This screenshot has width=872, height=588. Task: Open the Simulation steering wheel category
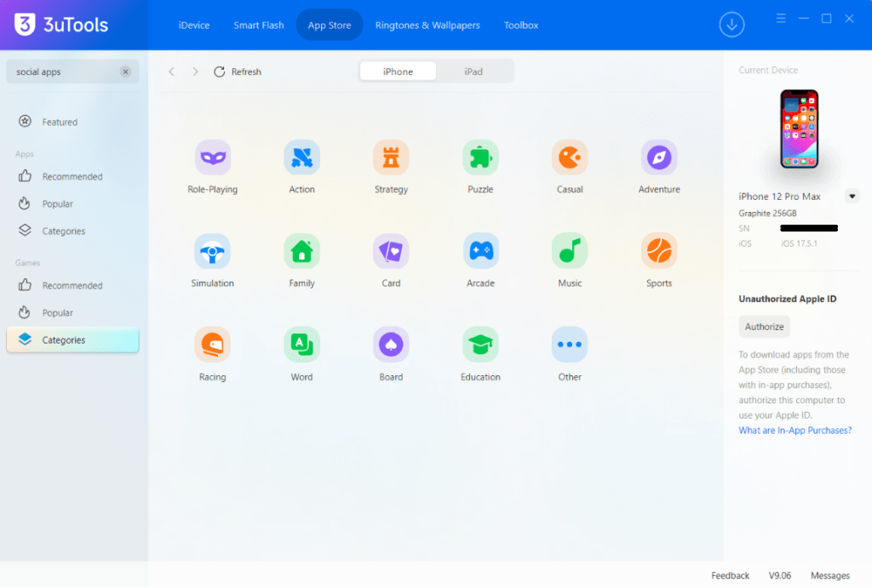[212, 251]
